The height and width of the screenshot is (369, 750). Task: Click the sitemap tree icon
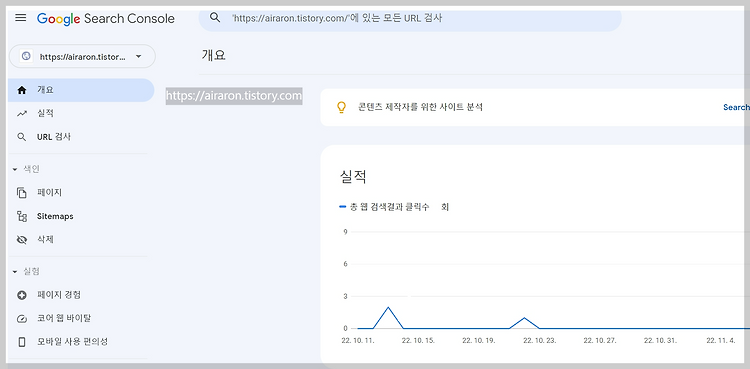[x=22, y=216]
